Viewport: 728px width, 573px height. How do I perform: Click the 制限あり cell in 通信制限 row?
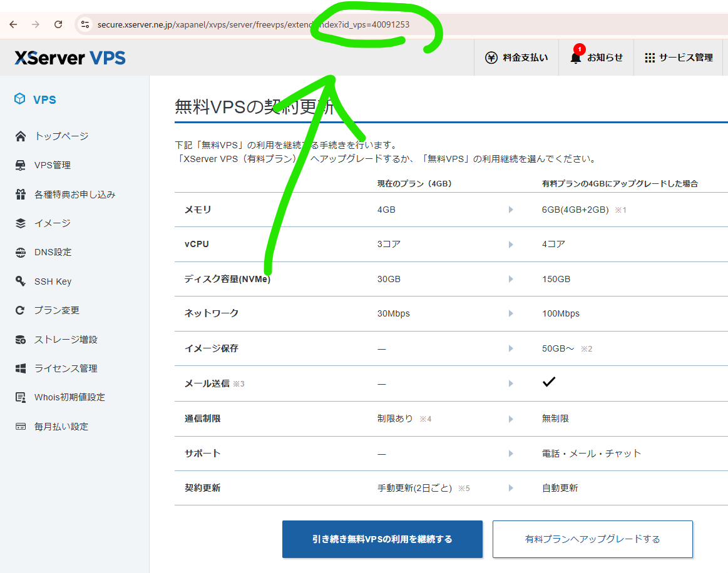click(x=395, y=418)
